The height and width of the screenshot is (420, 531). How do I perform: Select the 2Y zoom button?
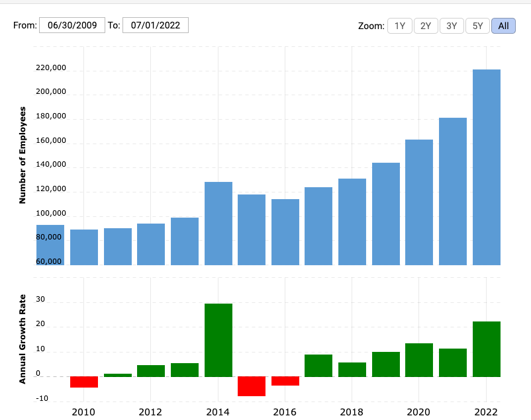pyautogui.click(x=426, y=26)
